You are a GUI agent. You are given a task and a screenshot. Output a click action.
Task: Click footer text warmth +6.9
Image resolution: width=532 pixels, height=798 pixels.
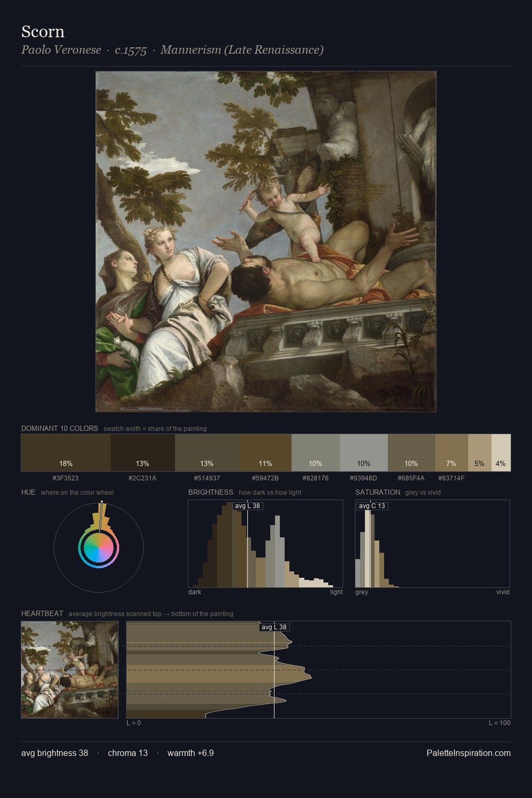(x=190, y=753)
